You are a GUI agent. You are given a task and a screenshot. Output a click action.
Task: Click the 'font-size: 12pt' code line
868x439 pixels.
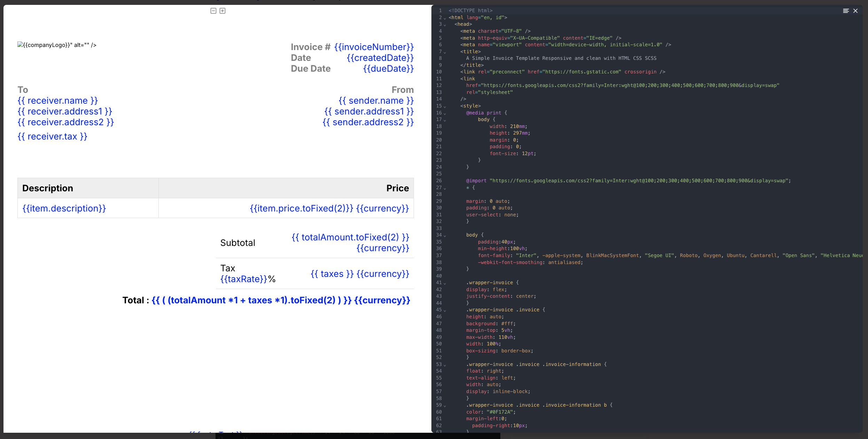pyautogui.click(x=513, y=154)
